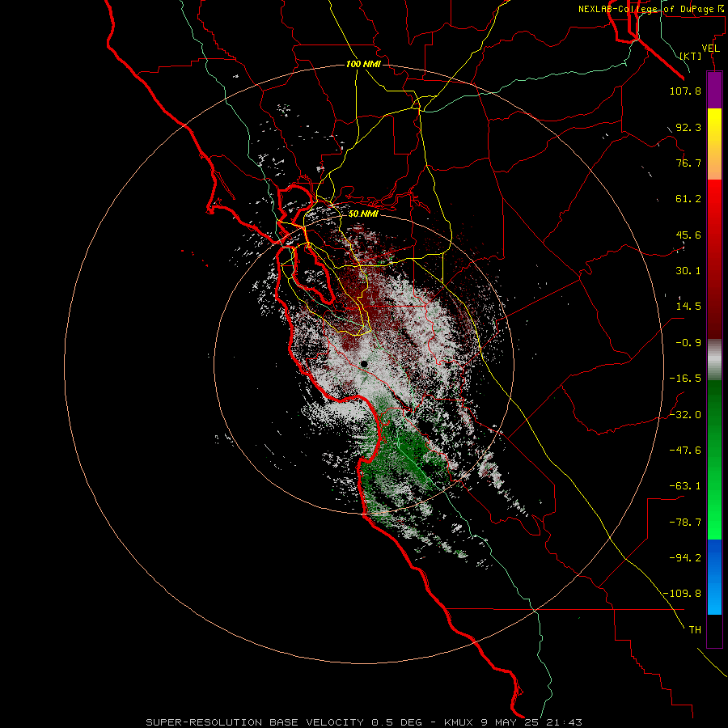Click the green segment of the velocity scale

pyautogui.click(x=714, y=459)
